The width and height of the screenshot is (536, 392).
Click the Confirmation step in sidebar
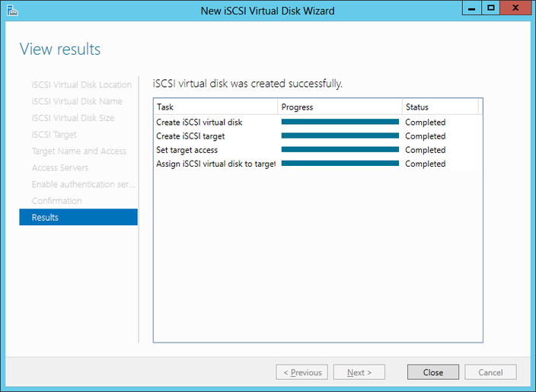(x=56, y=201)
